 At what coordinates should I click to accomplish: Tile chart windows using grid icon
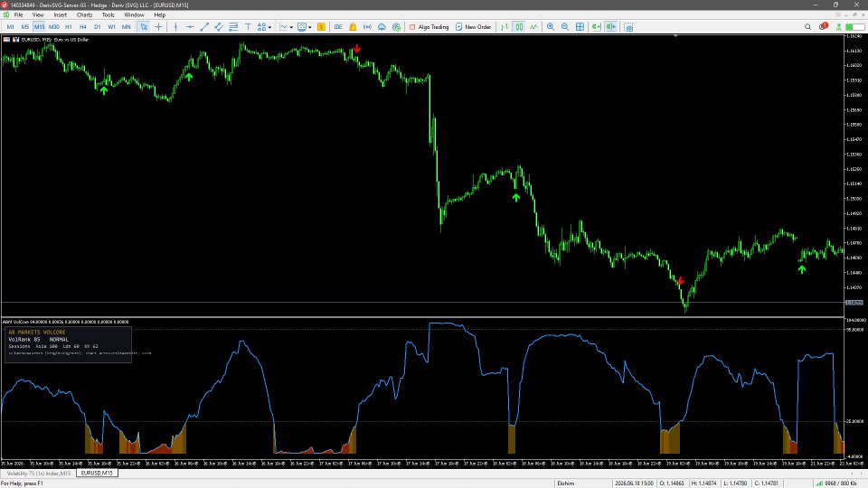[580, 26]
